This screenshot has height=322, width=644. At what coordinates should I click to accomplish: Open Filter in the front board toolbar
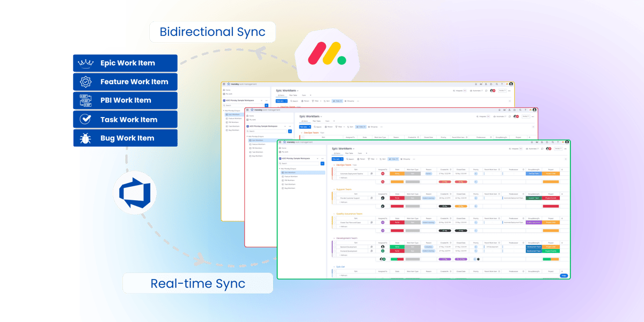pos(372,159)
